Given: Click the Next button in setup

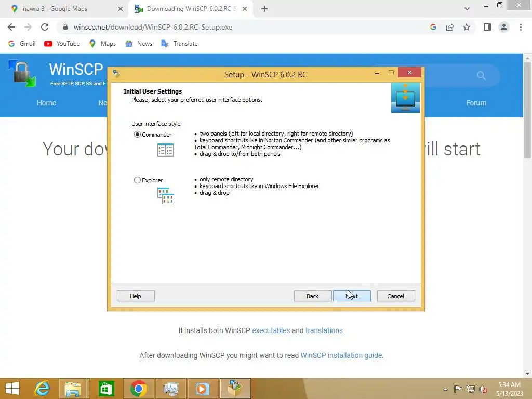Looking at the screenshot, I should 352,296.
